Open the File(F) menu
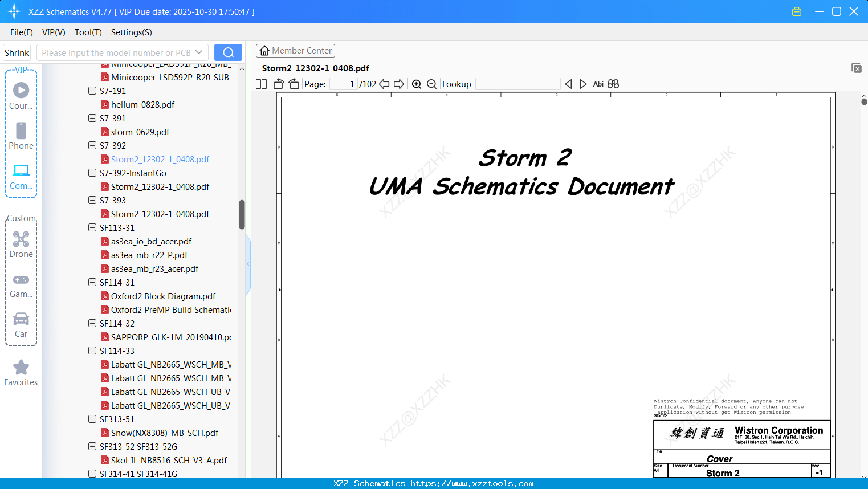The width and height of the screenshot is (868, 489). click(22, 32)
